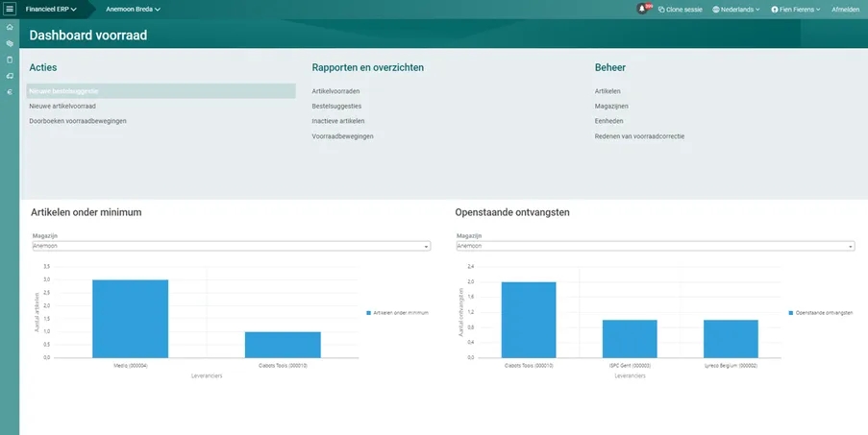Open the stacked boxes inventory sidebar icon
Viewport: 868px width, 435px height.
coord(10,43)
